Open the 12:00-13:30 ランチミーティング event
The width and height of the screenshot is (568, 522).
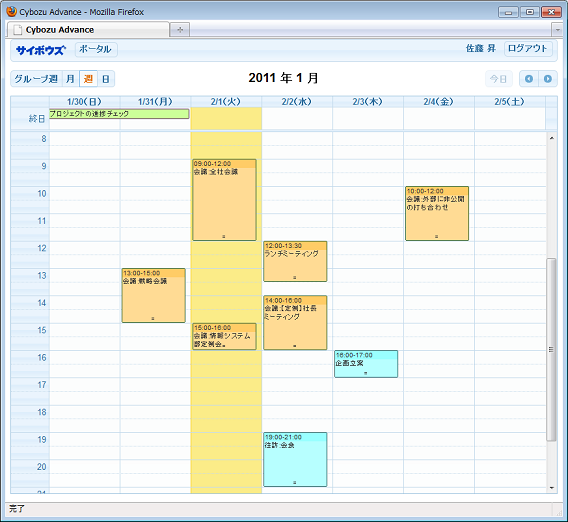coord(295,261)
